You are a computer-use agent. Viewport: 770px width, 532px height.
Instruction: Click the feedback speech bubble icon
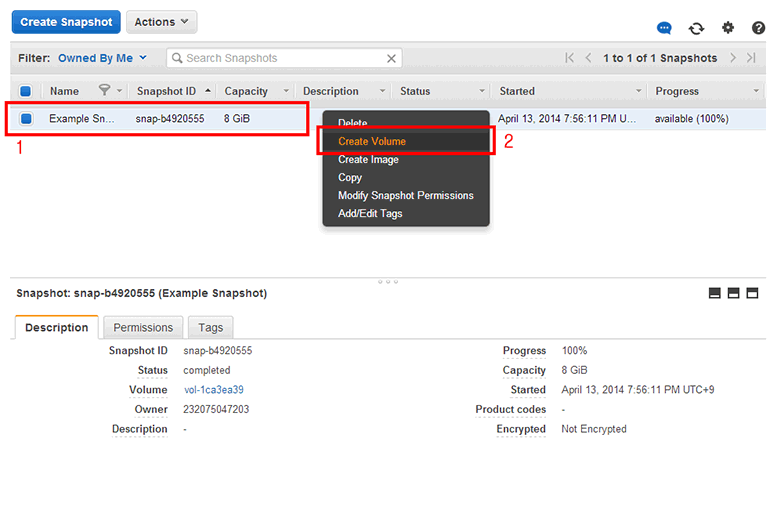tap(664, 28)
